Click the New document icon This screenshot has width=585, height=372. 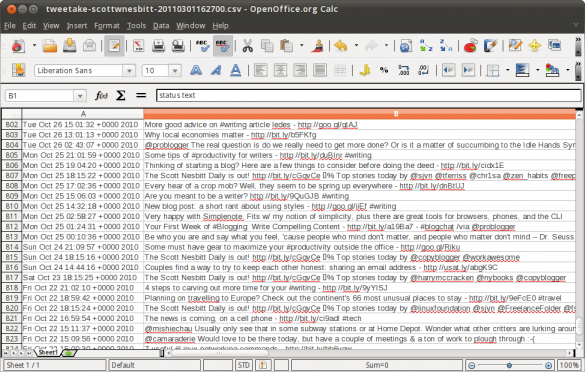tap(18, 46)
